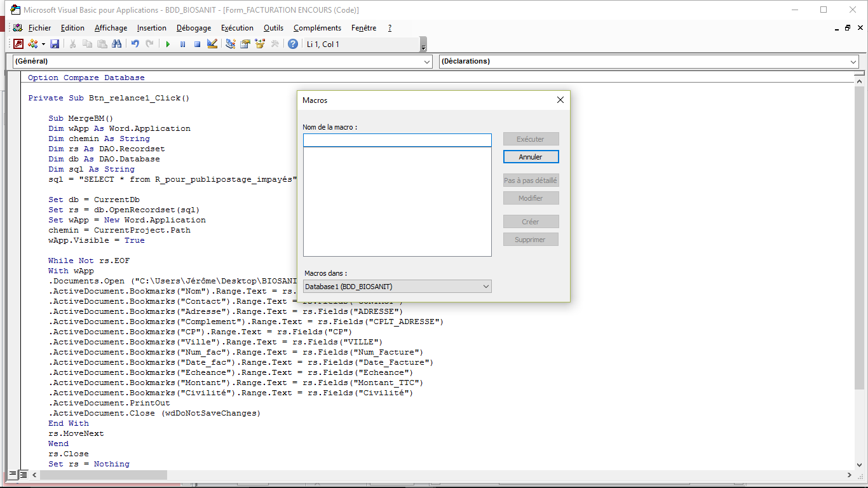Click the Exécuter button
The image size is (868, 488).
(x=531, y=139)
